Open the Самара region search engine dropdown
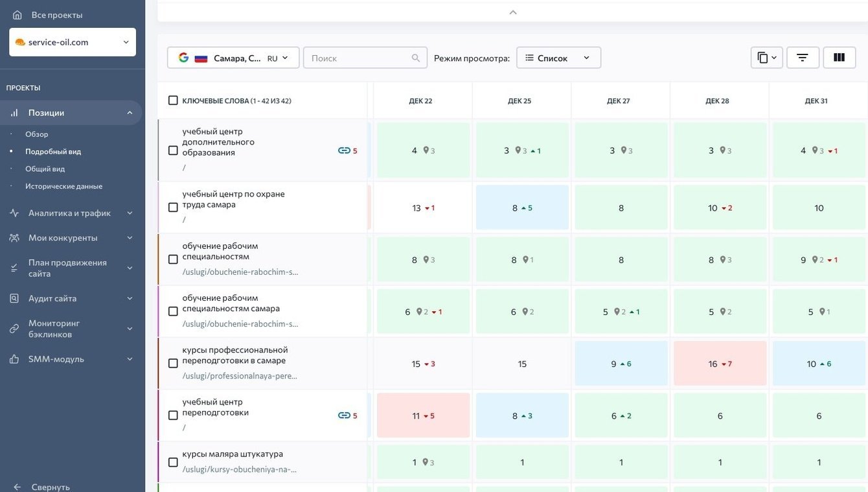Image resolution: width=868 pixels, height=492 pixels. 233,58
